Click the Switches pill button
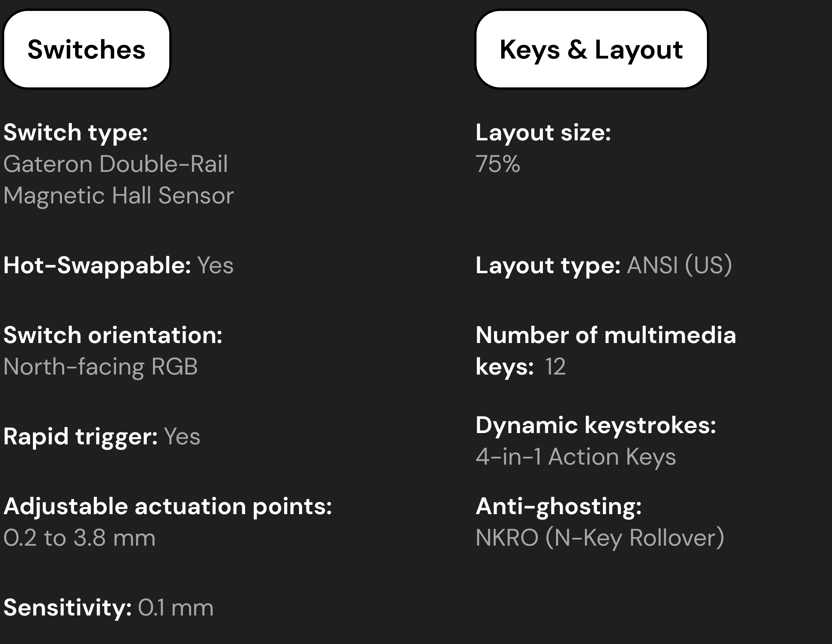 [x=86, y=50]
